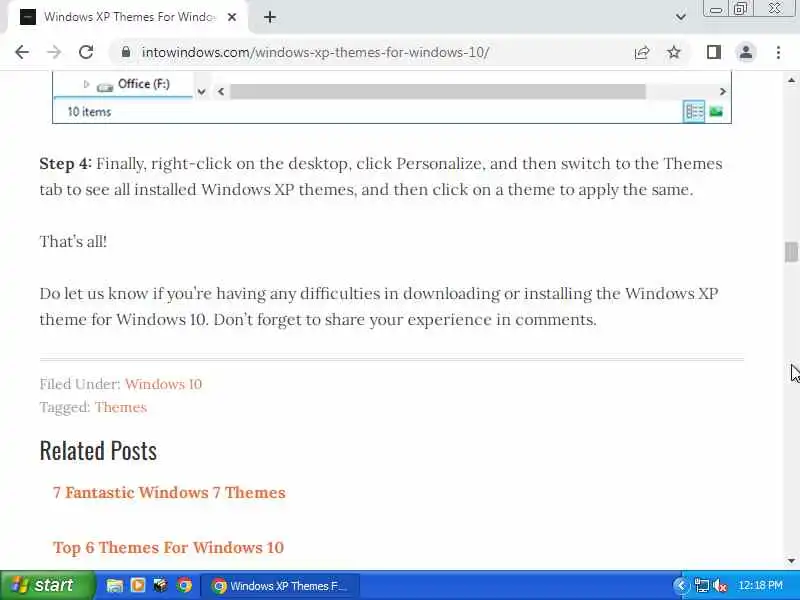The width and height of the screenshot is (800, 600).
Task: Click the vertical scrollbar thumb
Action: [791, 252]
